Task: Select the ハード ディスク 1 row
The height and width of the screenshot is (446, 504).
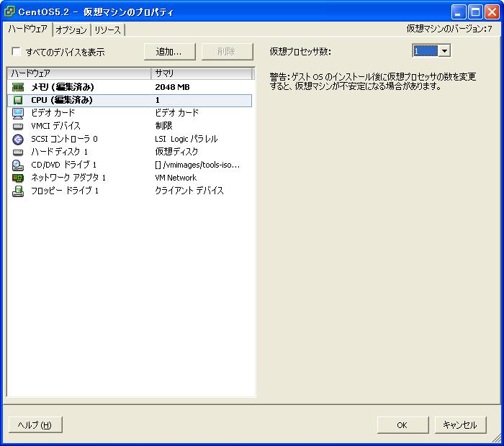Action: pyautogui.click(x=129, y=153)
